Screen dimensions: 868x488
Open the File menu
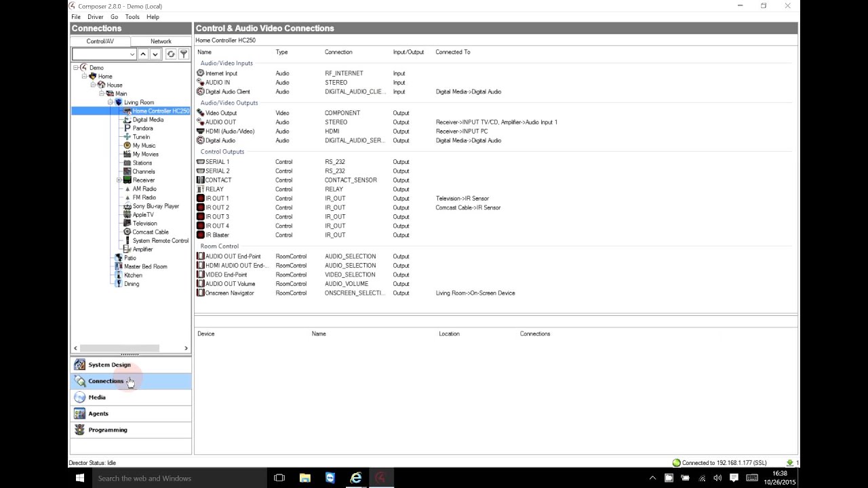coord(76,17)
